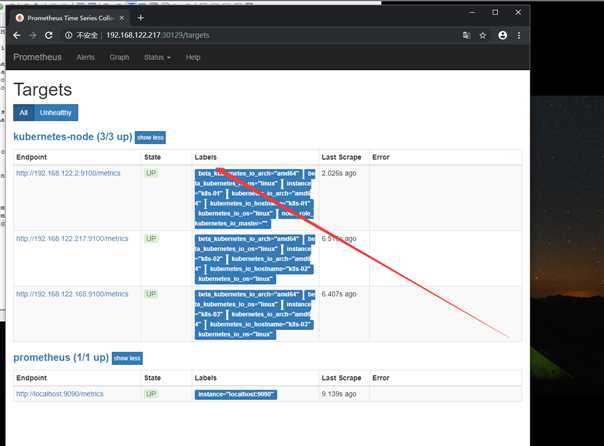Select the Unhealthy targets filter
The height and width of the screenshot is (446, 604).
click(56, 113)
